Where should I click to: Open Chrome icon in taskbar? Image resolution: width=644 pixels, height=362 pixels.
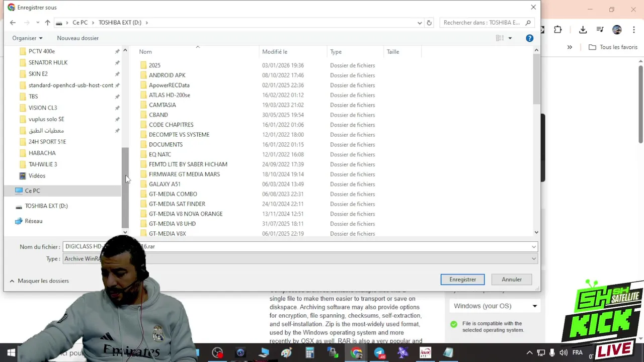(356, 352)
